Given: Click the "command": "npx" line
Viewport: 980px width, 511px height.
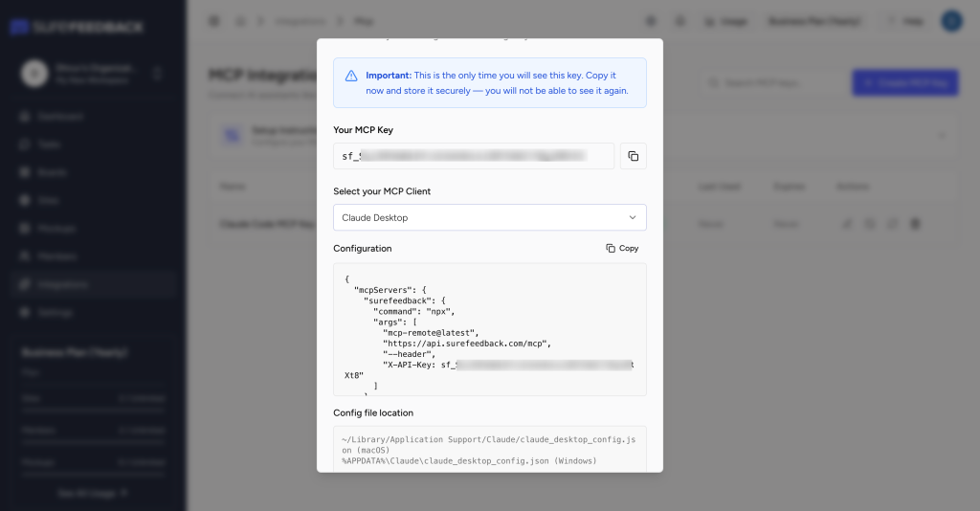Looking at the screenshot, I should pos(413,312).
